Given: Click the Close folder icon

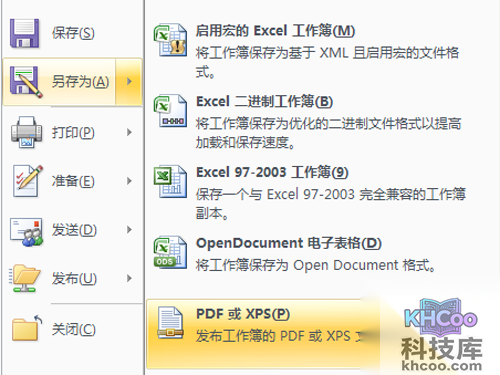Looking at the screenshot, I should click(27, 329).
